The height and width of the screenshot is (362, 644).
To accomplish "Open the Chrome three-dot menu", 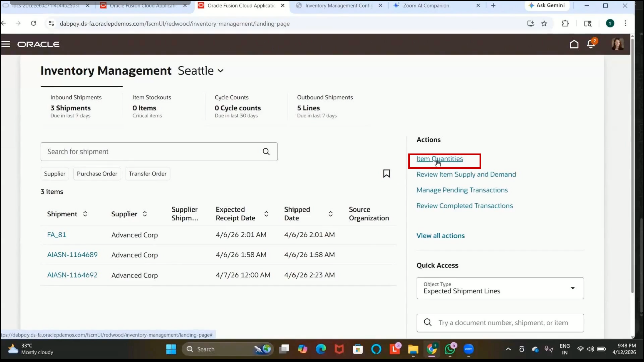I will pos(625,23).
